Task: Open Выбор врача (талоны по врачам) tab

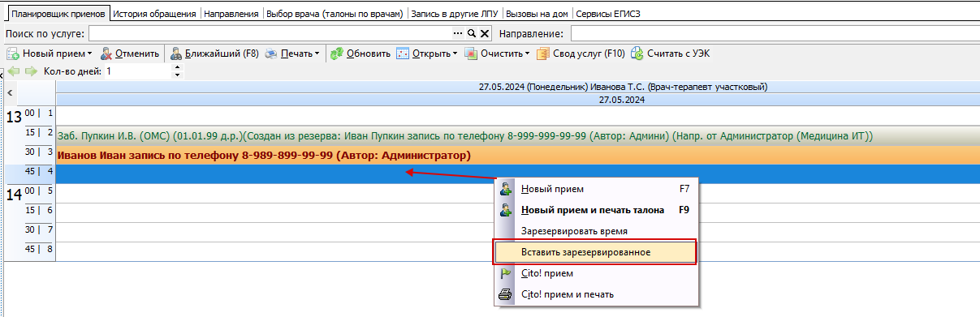Action: pos(335,14)
